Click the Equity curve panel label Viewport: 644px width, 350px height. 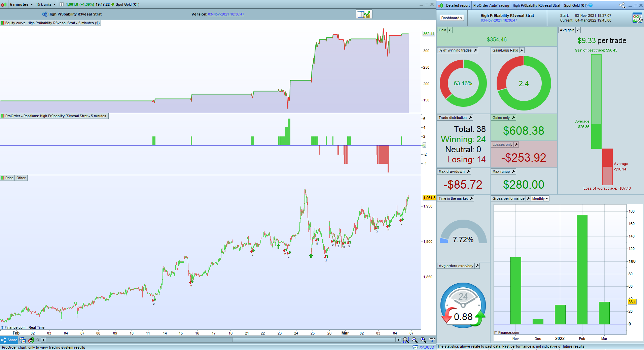tap(50, 23)
